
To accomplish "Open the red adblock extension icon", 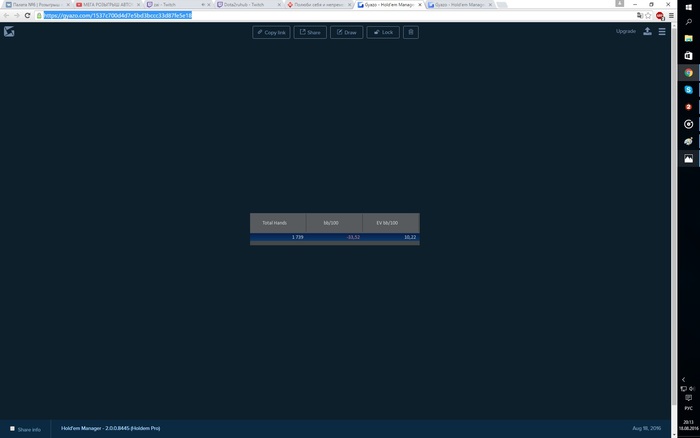I will coord(660,16).
